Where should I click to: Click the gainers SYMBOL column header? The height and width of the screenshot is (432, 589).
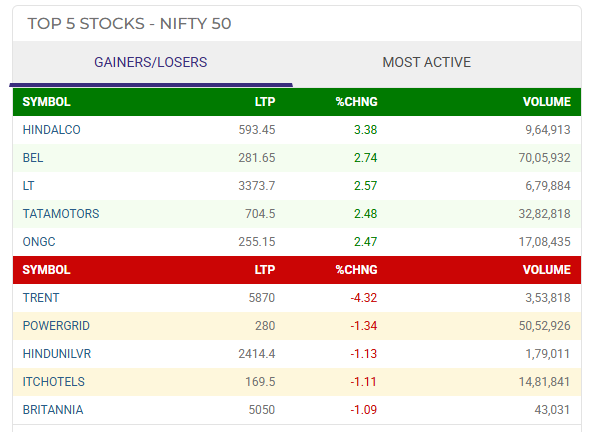click(x=47, y=102)
